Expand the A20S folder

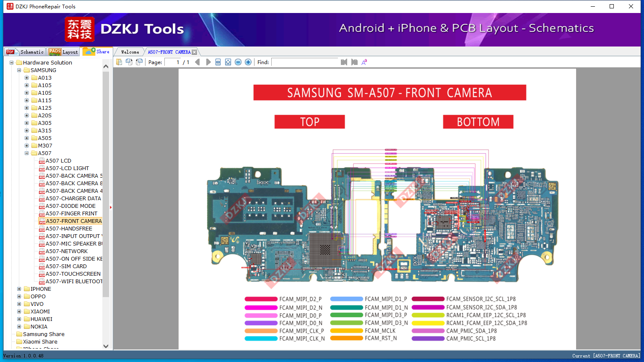27,115
